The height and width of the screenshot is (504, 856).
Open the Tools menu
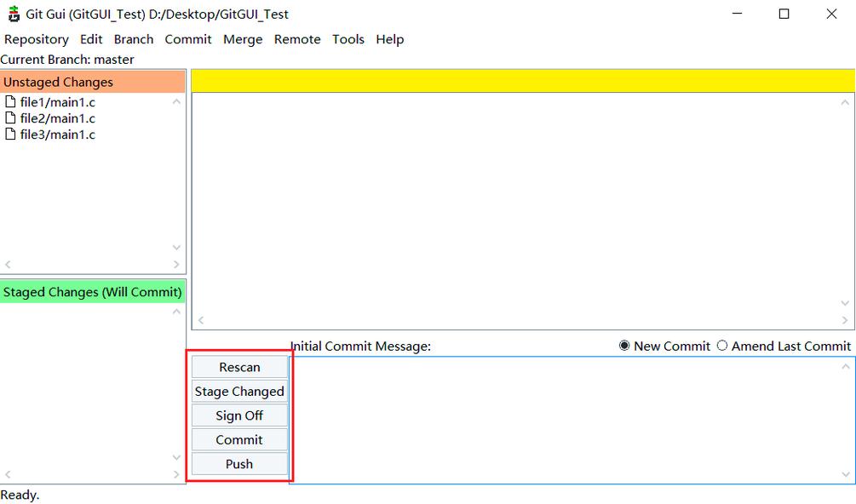[x=348, y=39]
